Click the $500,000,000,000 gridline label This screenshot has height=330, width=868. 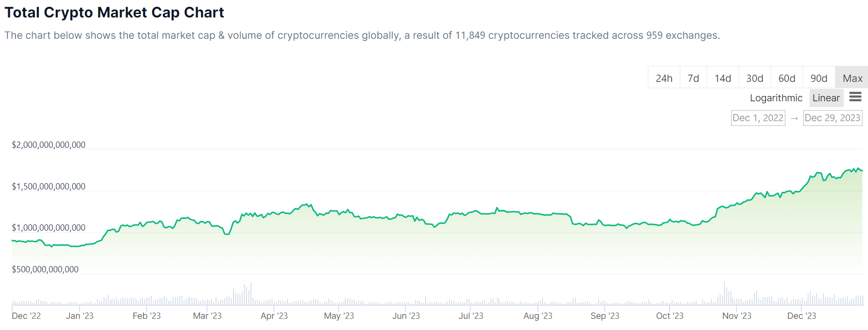pyautogui.click(x=45, y=269)
